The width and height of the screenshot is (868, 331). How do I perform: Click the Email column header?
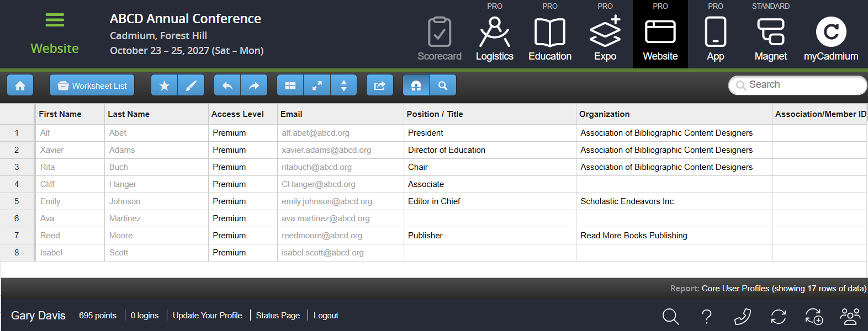coord(340,114)
